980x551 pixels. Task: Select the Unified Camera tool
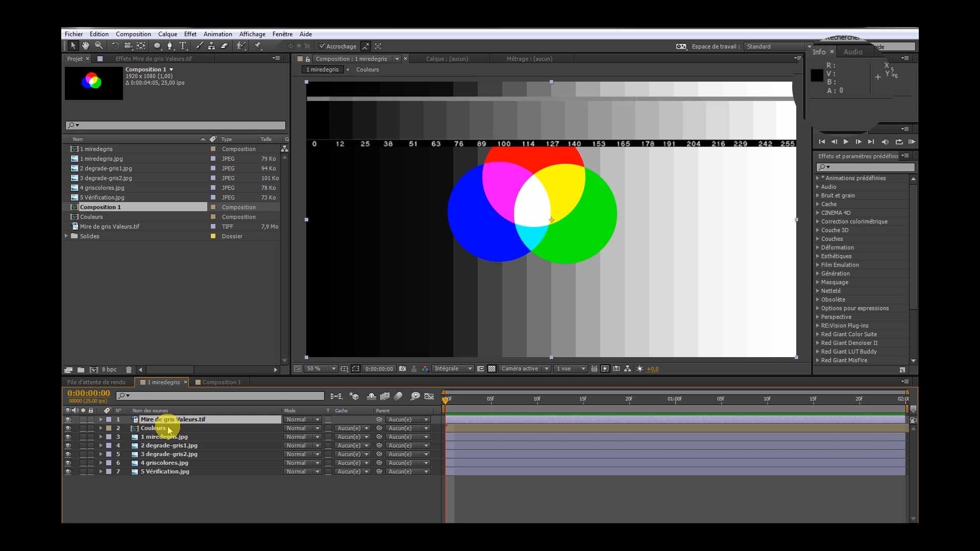[x=128, y=46]
